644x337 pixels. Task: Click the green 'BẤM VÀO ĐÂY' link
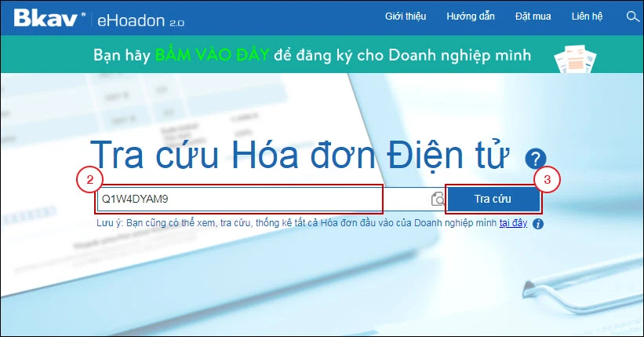(213, 56)
